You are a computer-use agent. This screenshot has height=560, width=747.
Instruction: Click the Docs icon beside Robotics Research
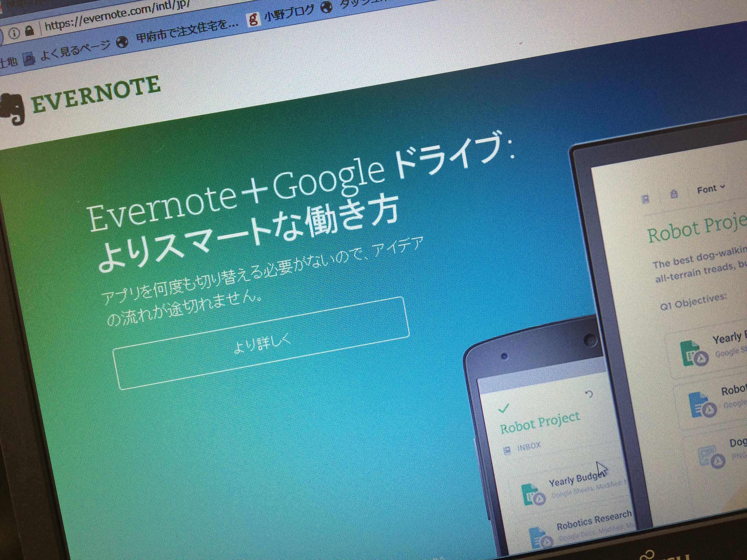click(x=541, y=538)
